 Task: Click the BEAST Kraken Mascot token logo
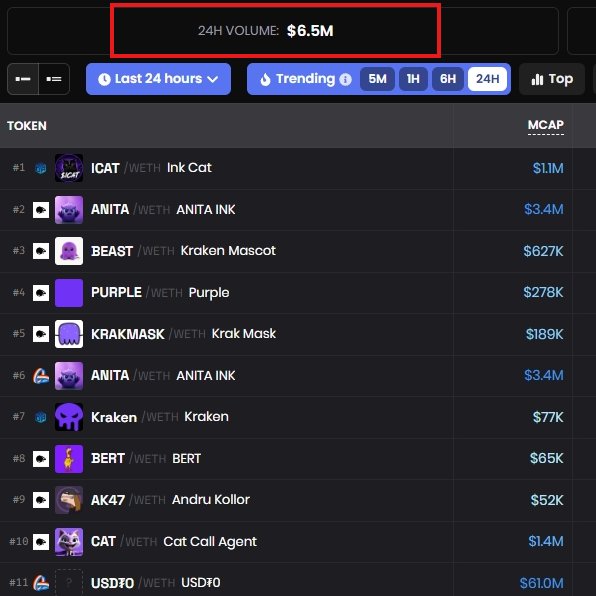[69, 251]
